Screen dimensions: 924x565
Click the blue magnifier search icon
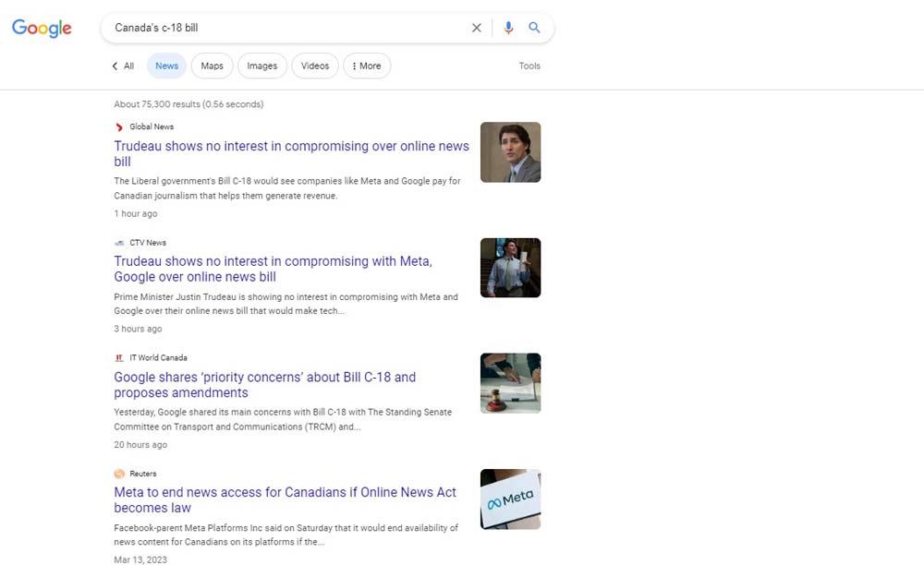(534, 28)
